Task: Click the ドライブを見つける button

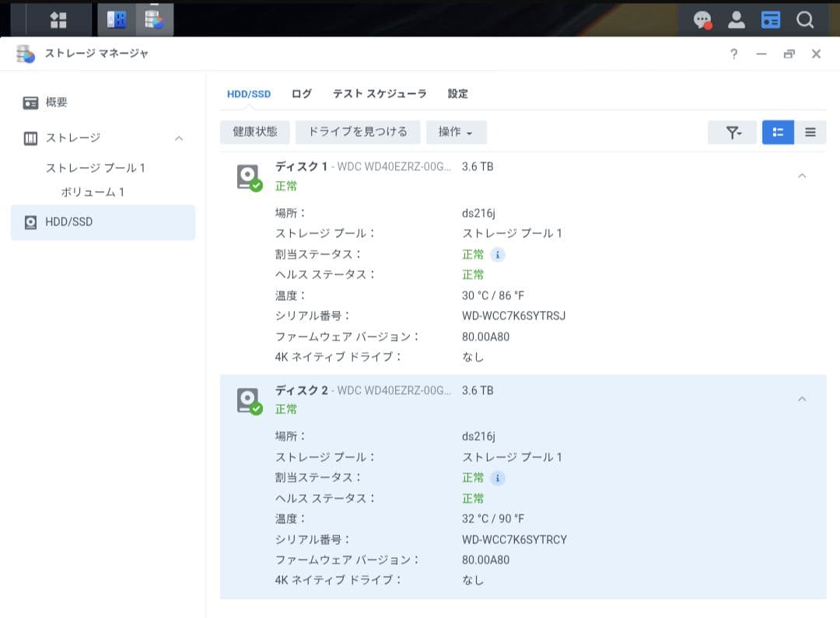Action: click(358, 132)
